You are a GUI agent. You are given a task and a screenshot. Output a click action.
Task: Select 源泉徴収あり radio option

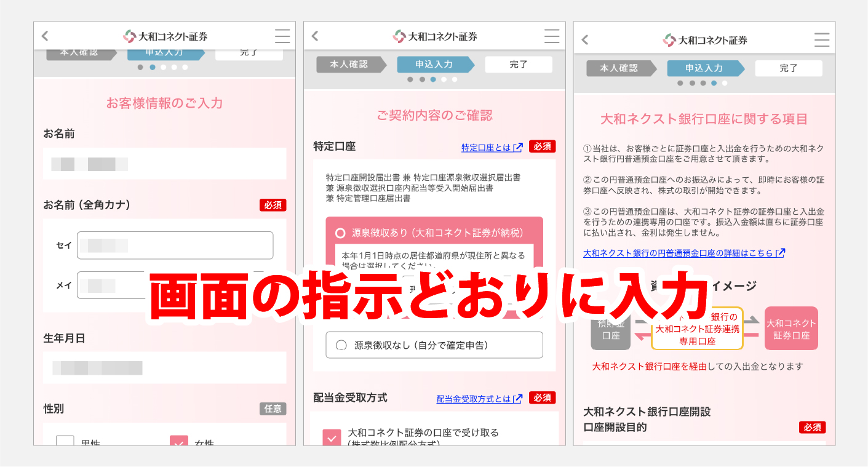click(340, 233)
